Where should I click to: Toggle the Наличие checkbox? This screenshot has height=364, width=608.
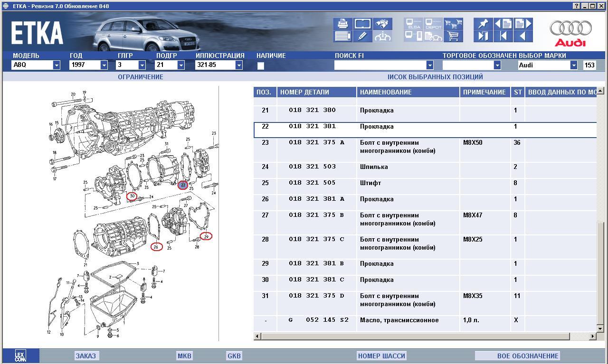(261, 66)
